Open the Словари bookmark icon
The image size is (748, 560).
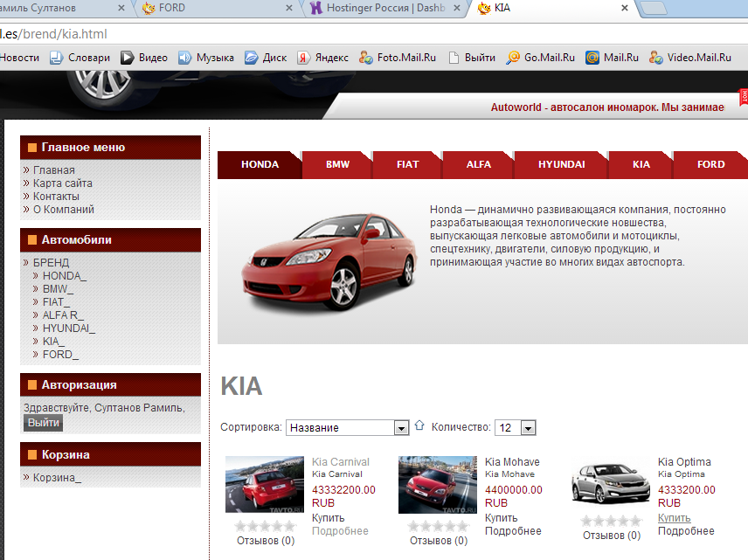click(56, 58)
